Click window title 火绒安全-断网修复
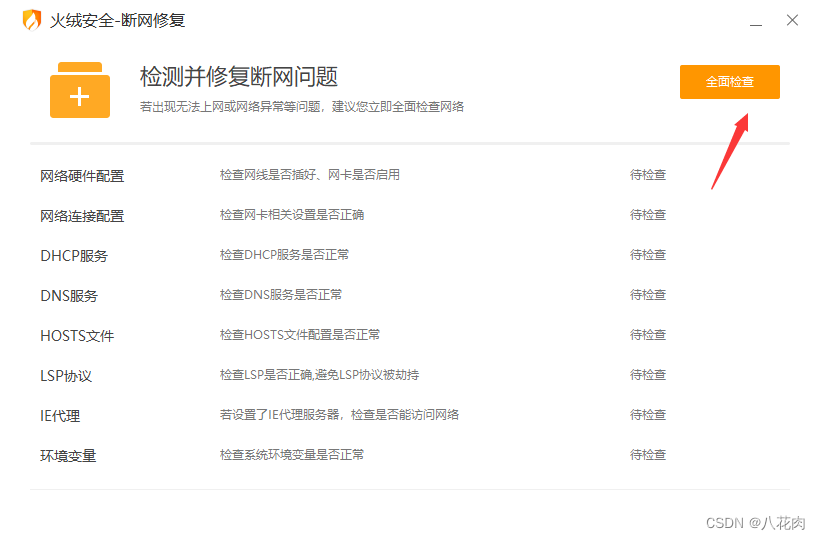Viewport: 820px width, 540px height. 118,20
